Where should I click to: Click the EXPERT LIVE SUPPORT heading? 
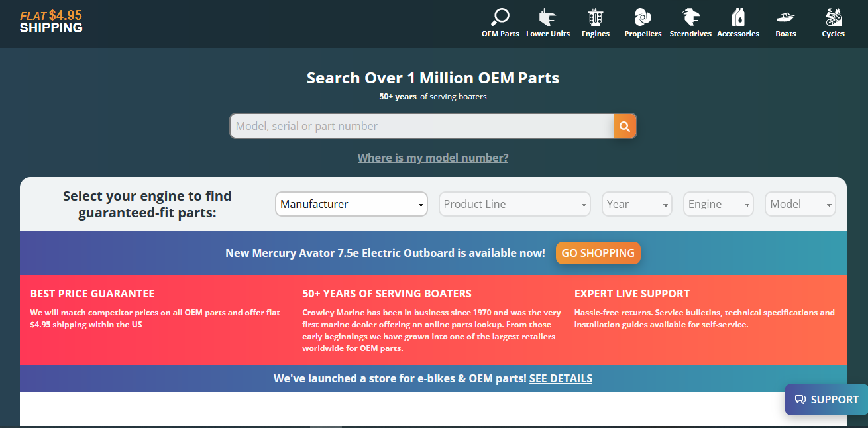coord(632,294)
